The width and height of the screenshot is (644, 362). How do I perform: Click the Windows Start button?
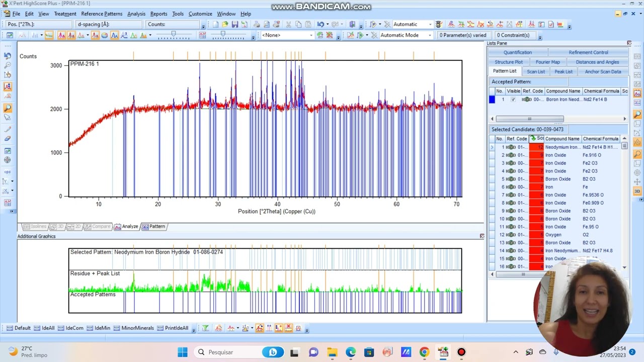click(x=182, y=352)
